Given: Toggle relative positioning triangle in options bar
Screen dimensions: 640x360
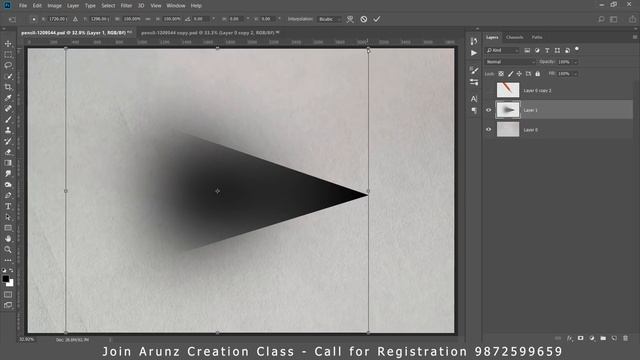Looking at the screenshot, I should (75, 19).
